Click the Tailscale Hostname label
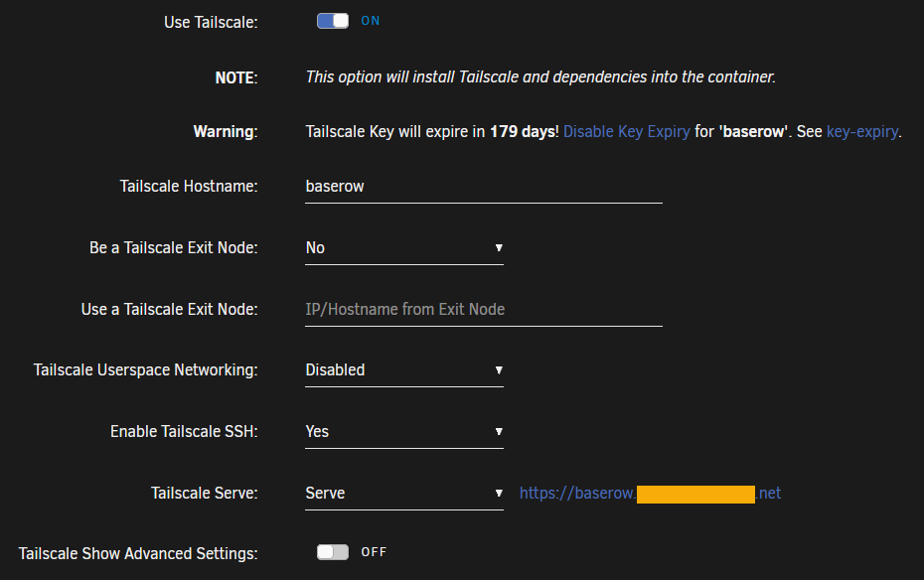924x580 pixels. coord(189,186)
